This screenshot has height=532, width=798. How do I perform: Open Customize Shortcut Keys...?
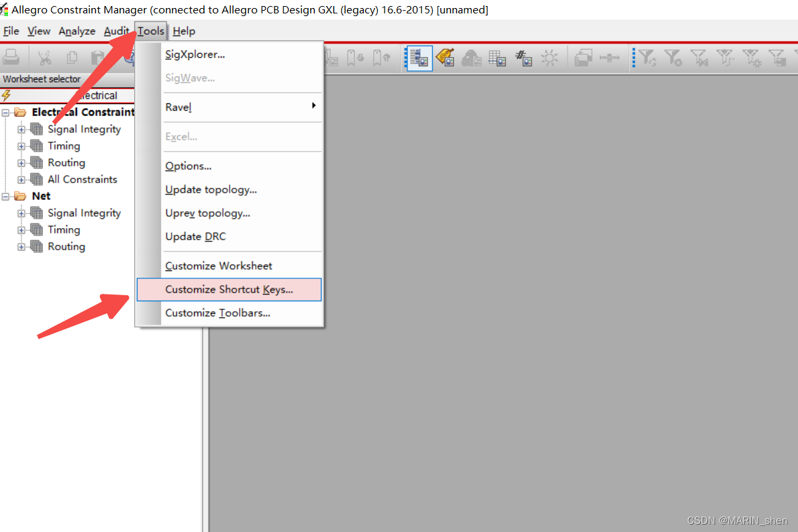[x=229, y=289]
